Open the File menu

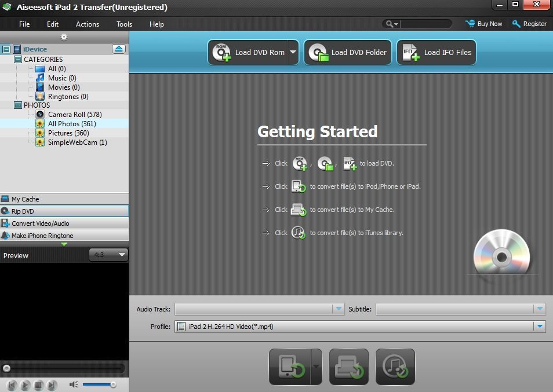click(24, 24)
